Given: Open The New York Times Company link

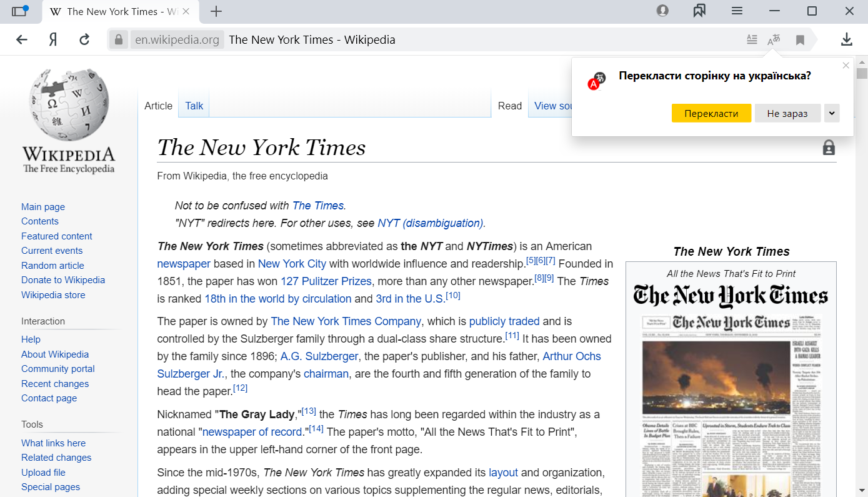Looking at the screenshot, I should point(346,321).
